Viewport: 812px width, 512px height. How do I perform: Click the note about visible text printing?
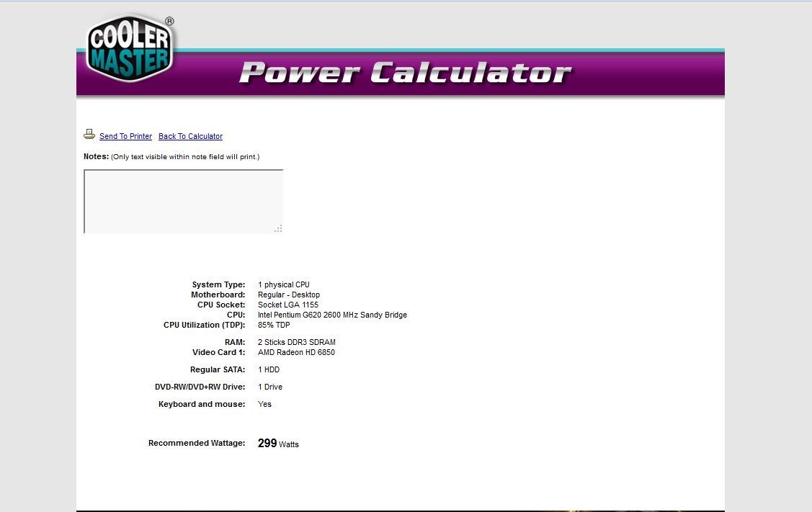click(x=185, y=157)
